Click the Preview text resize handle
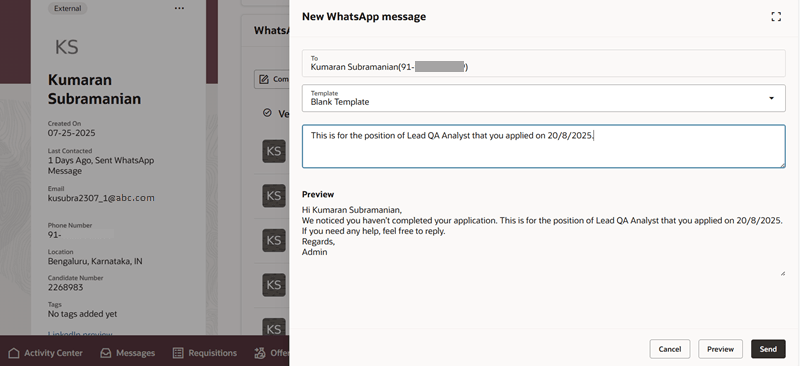The height and width of the screenshot is (366, 800). [783, 273]
